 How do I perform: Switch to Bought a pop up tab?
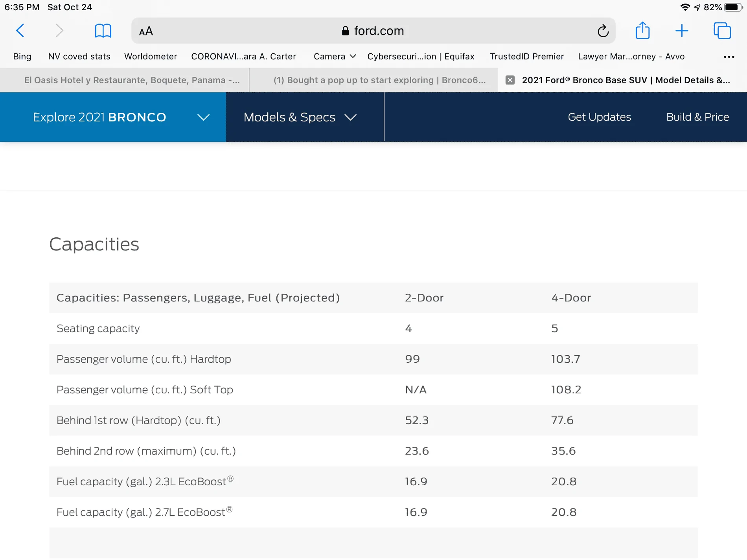[373, 80]
